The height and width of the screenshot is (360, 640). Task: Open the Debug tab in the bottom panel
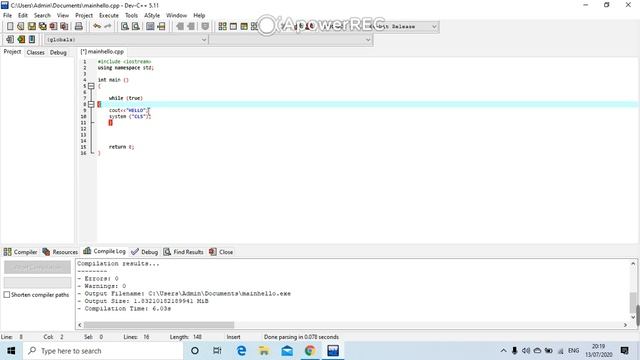point(144,252)
